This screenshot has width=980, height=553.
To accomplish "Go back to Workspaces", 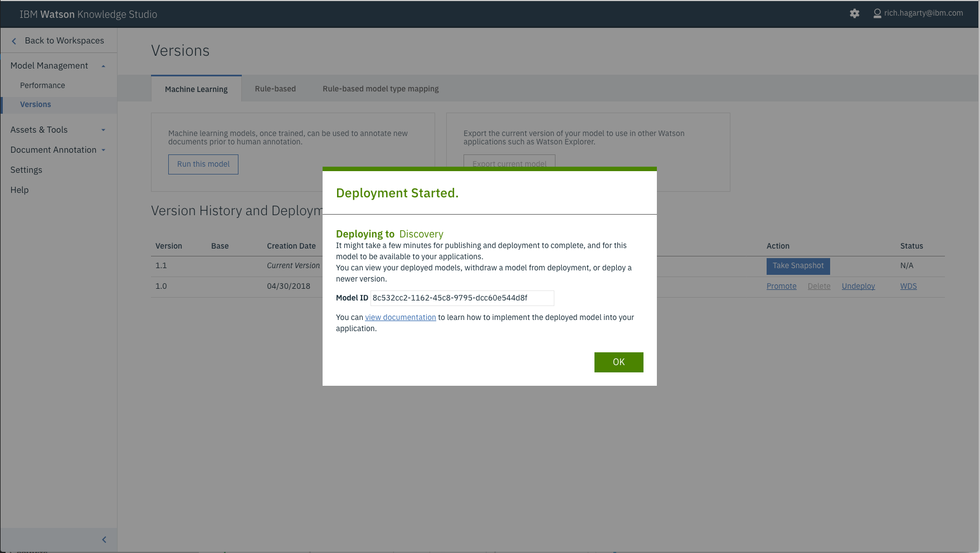I will click(x=64, y=41).
